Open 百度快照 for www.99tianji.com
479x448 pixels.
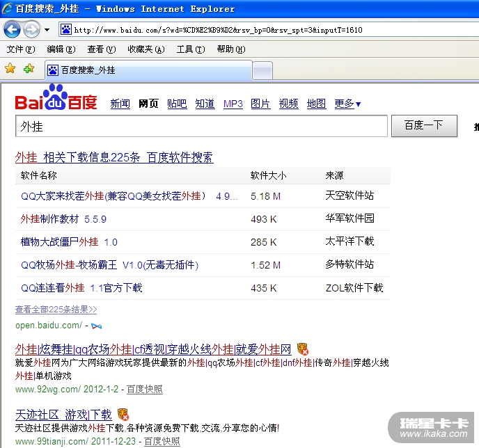pyautogui.click(x=162, y=441)
